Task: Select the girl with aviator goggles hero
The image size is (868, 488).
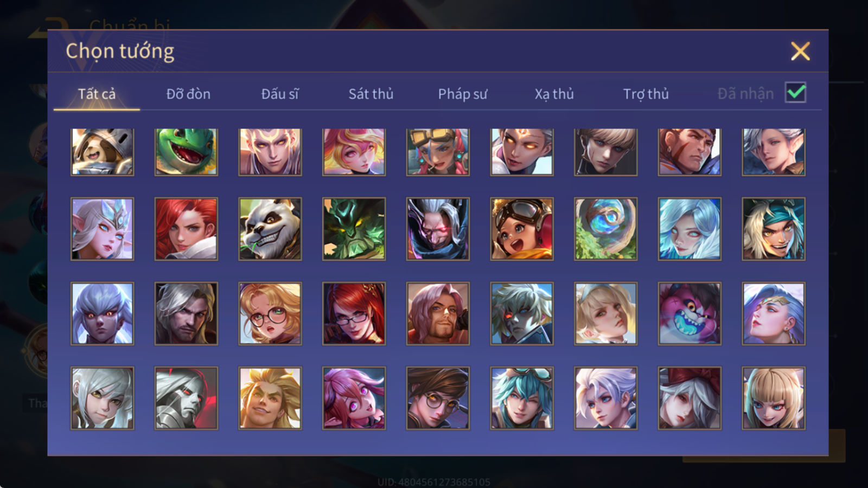Action: click(x=522, y=229)
